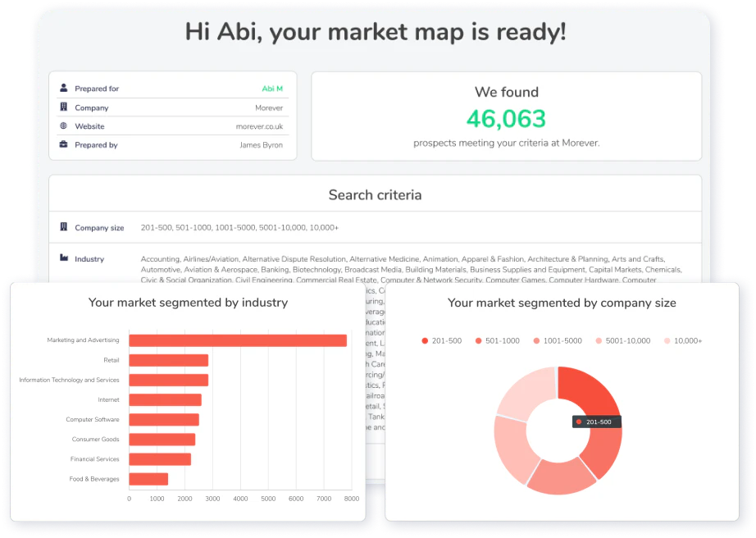
Task: Open the Abi M profile link
Action: [272, 88]
